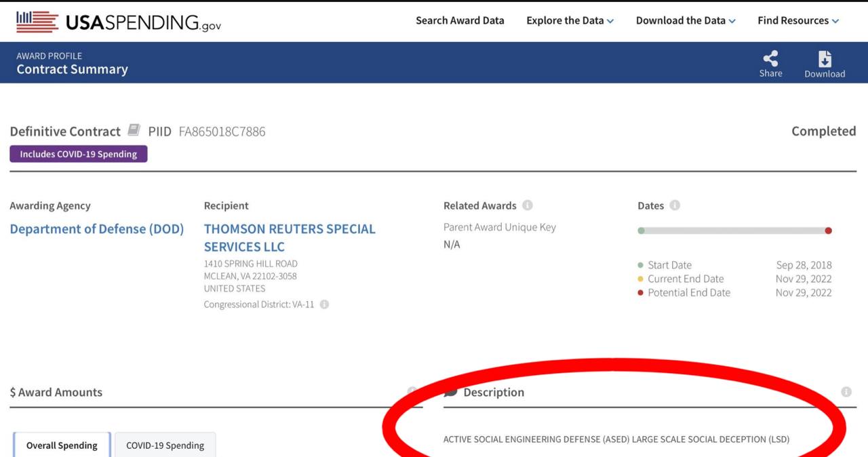Select the Overall Spending tab
The height and width of the screenshot is (457, 868).
62,445
